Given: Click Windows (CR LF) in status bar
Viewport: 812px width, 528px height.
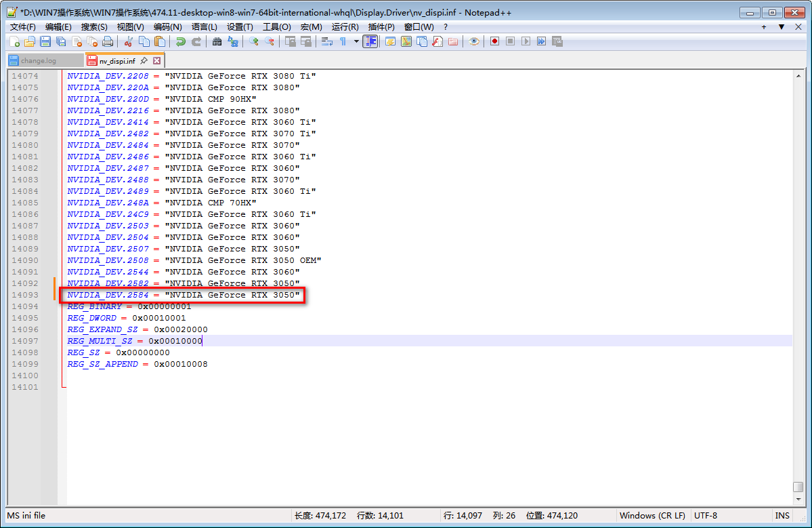Looking at the screenshot, I should pos(652,516).
